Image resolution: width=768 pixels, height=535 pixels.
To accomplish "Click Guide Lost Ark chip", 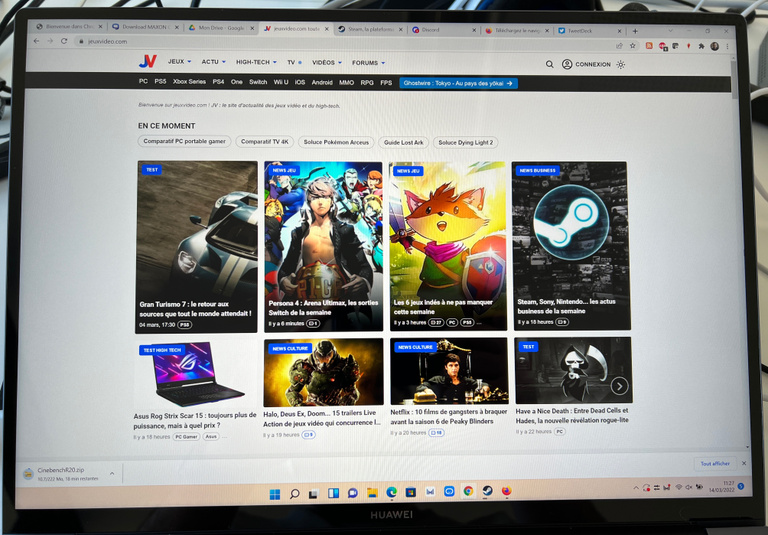I will pos(403,143).
